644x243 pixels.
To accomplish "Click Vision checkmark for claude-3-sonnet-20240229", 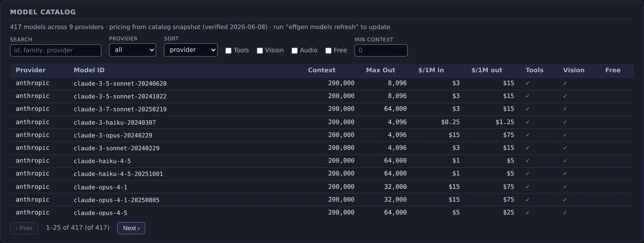I will (565, 148).
